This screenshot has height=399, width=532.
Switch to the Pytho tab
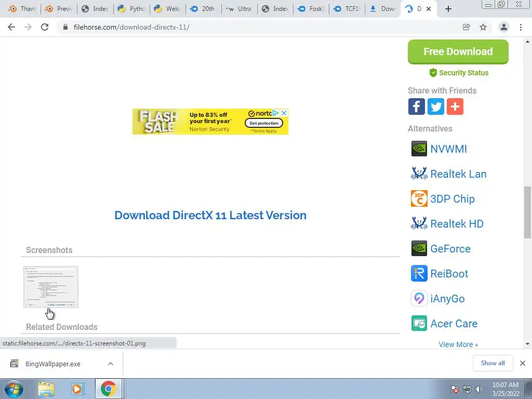[131, 9]
